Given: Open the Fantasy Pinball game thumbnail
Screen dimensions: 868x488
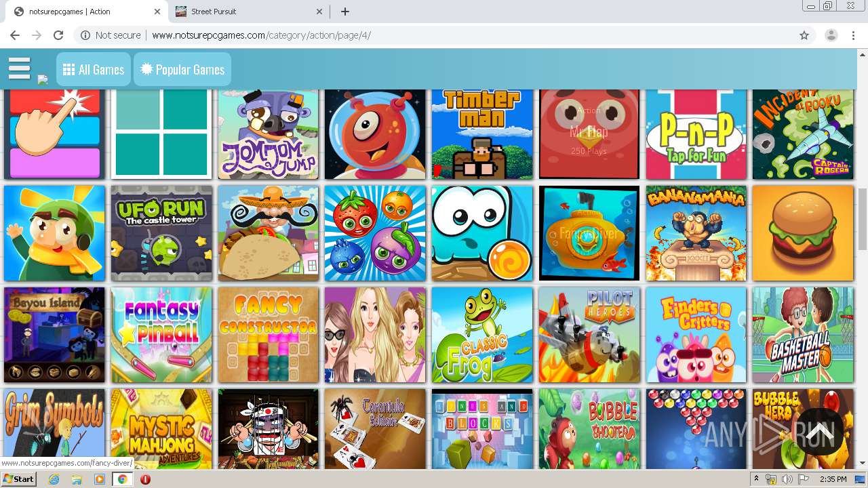Looking at the screenshot, I should (x=161, y=335).
